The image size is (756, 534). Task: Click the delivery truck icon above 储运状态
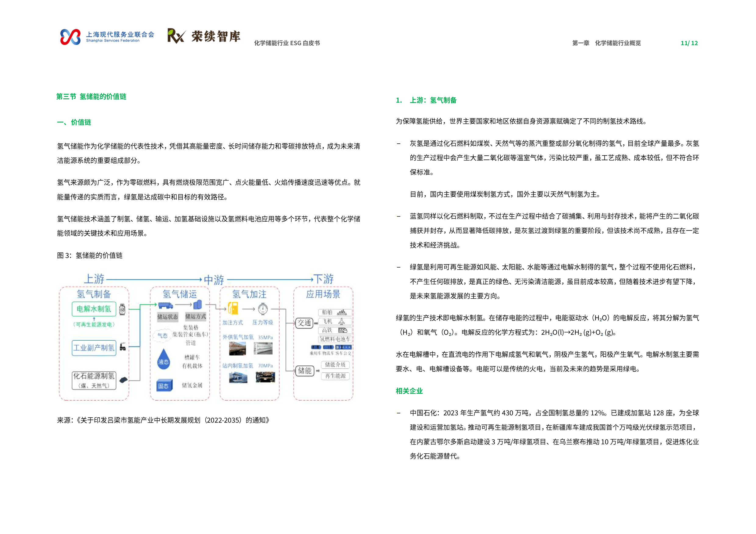click(166, 305)
